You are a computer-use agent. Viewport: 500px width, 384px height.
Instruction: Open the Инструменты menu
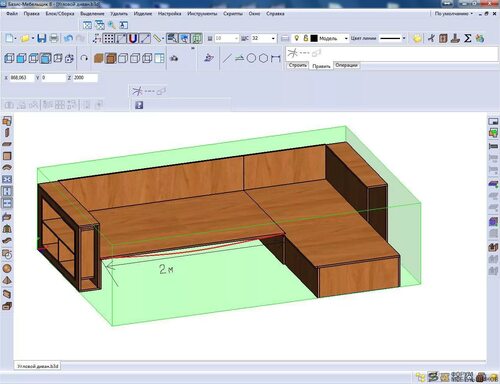click(202, 14)
